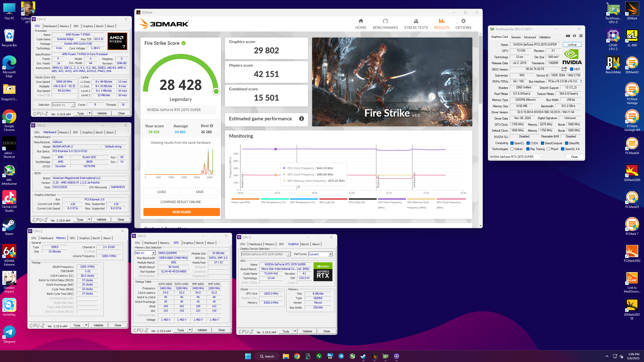
Task: Click the info icon next to Best score
Action: point(211,126)
